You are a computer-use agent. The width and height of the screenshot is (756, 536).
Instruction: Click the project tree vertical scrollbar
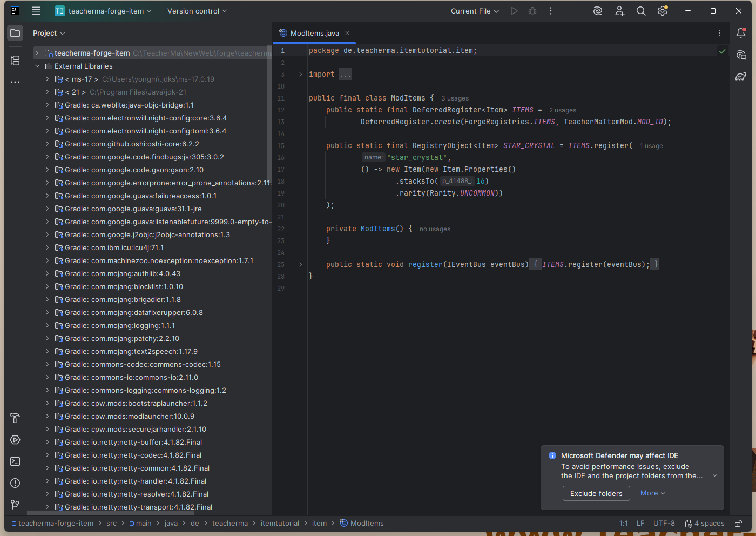pyautogui.click(x=269, y=113)
